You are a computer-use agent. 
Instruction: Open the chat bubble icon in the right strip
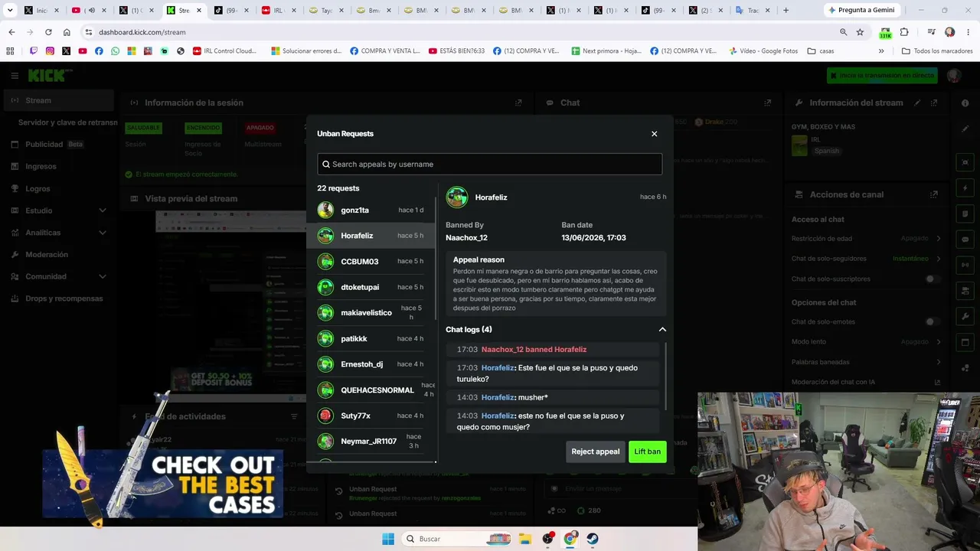[965, 240]
